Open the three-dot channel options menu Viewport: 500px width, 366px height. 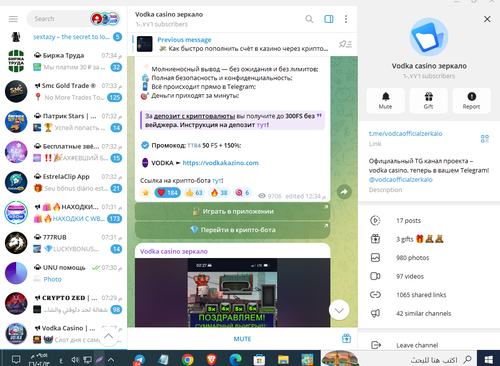pos(346,19)
